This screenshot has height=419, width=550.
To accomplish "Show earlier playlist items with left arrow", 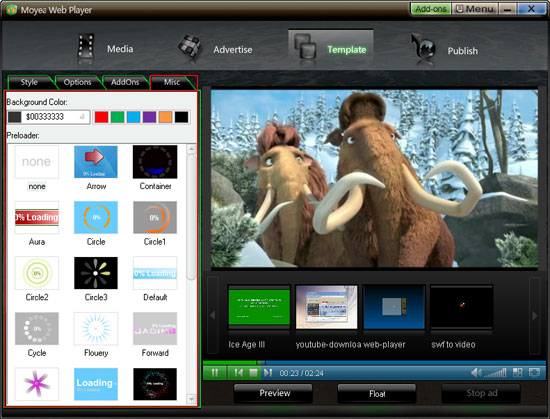I will click(x=213, y=315).
